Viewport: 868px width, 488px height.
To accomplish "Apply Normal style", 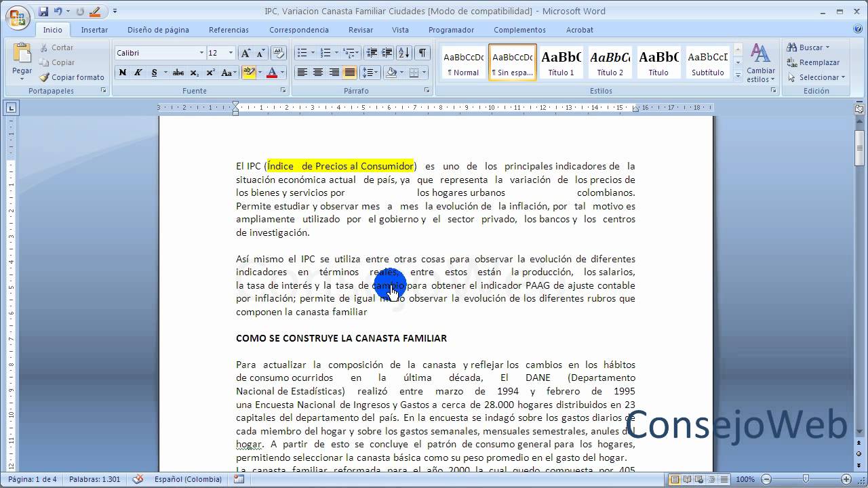I will point(463,63).
